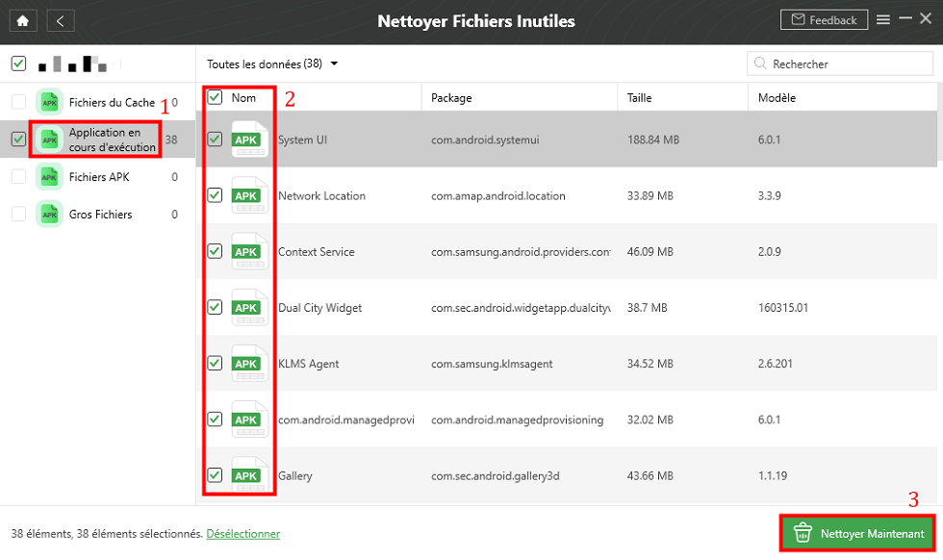This screenshot has height=560, width=943.
Task: Uncheck the Dual City Widget checkbox
Action: click(x=216, y=308)
